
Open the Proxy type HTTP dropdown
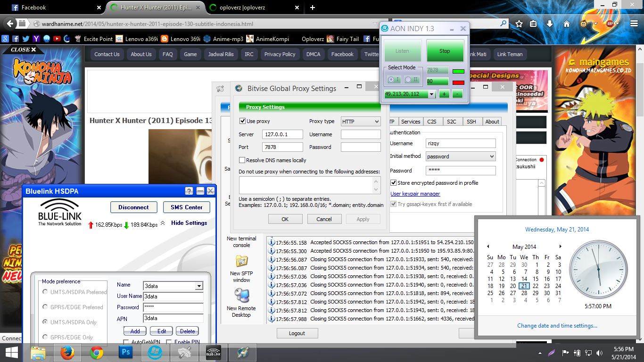point(361,122)
